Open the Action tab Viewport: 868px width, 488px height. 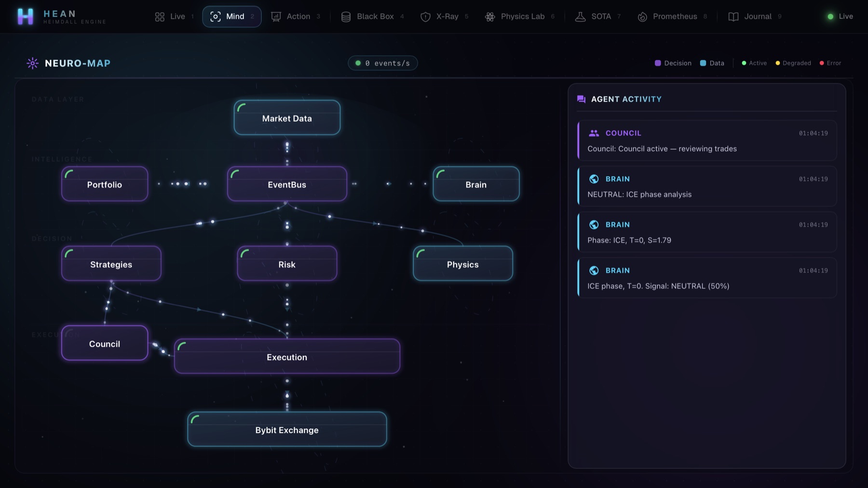pyautogui.click(x=296, y=16)
